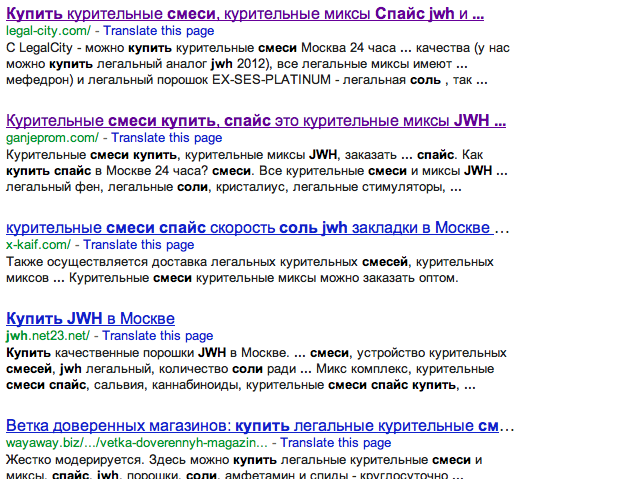Click Translate this page for legal-city.com
The height and width of the screenshot is (479, 634).
158,31
